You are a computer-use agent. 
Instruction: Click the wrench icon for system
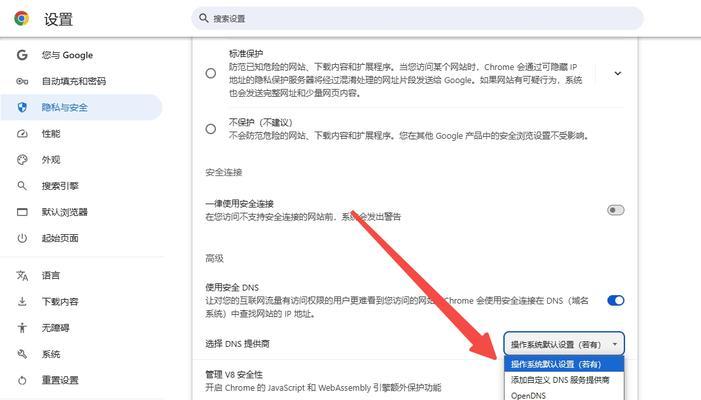click(22, 354)
